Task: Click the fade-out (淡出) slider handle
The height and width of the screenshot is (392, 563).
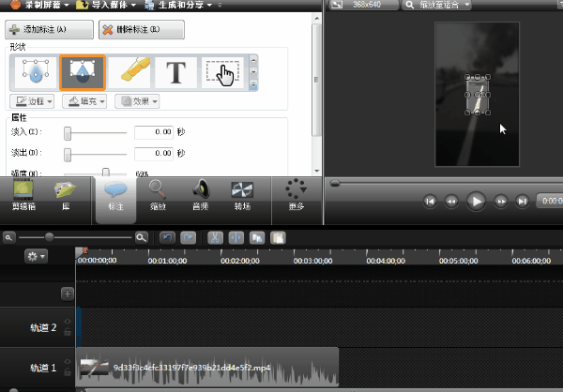Action: pos(68,155)
